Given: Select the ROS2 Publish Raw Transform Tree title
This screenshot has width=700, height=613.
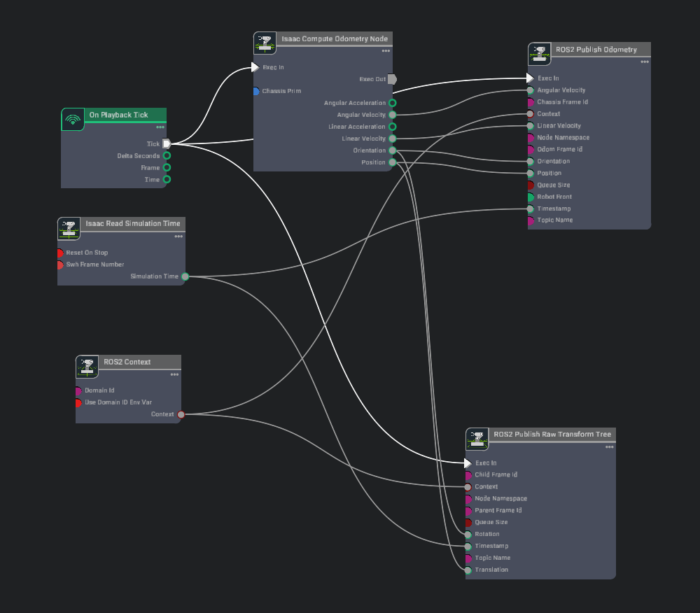Looking at the screenshot, I should pyautogui.click(x=552, y=435).
